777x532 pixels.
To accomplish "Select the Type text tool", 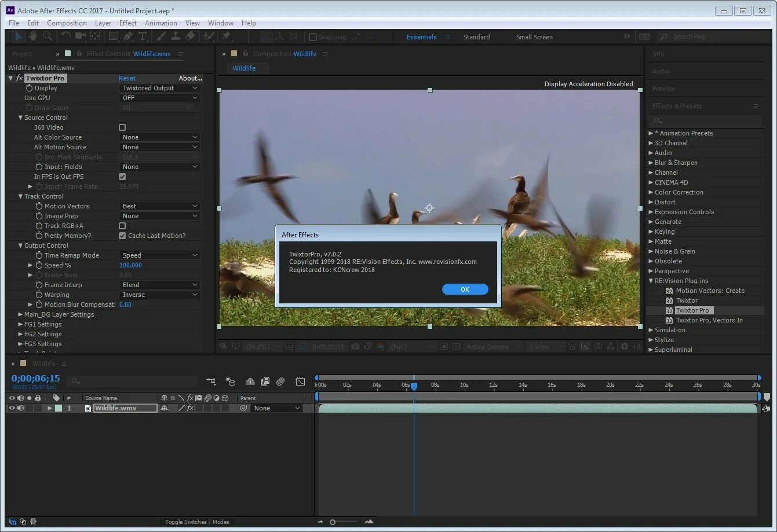I will pyautogui.click(x=143, y=36).
